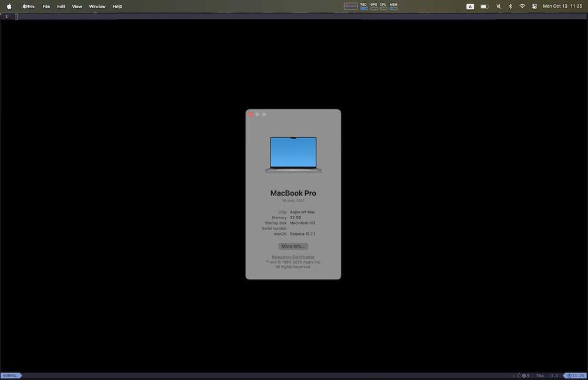
Task: Click the '16-inch, 2021' model text
Action: click(x=293, y=201)
